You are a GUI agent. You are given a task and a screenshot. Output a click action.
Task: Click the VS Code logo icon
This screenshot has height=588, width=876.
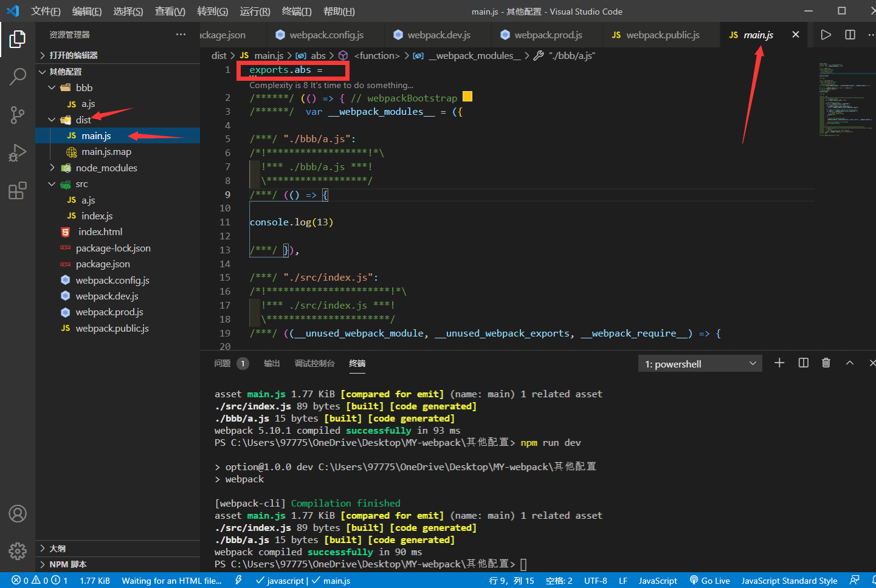[13, 11]
